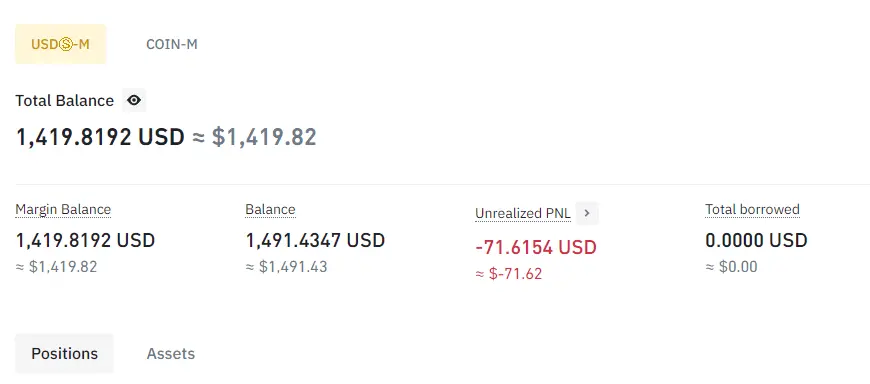Click the ≈ $-71.62 PNL estimate
The height and width of the screenshot is (384, 870).
pyautogui.click(x=509, y=274)
